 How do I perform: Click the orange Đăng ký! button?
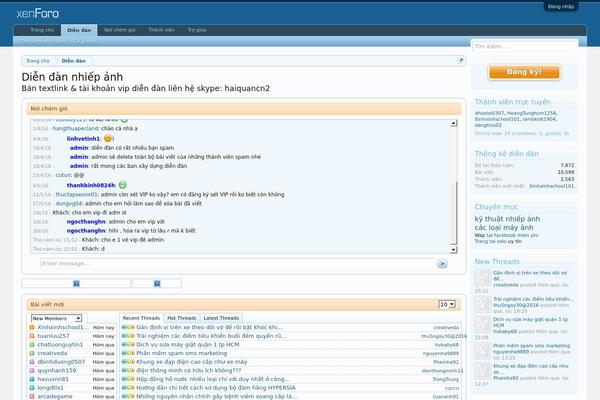524,72
